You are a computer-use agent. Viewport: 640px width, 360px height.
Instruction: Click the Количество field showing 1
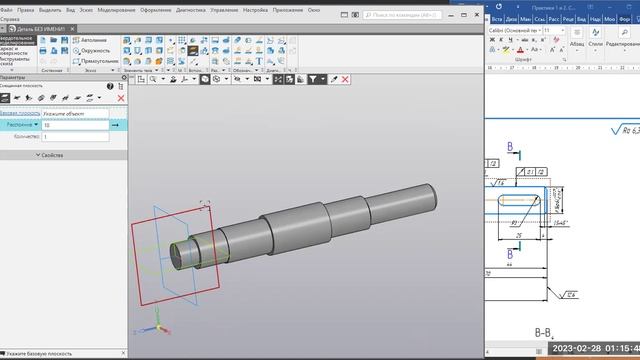pyautogui.click(x=76, y=136)
